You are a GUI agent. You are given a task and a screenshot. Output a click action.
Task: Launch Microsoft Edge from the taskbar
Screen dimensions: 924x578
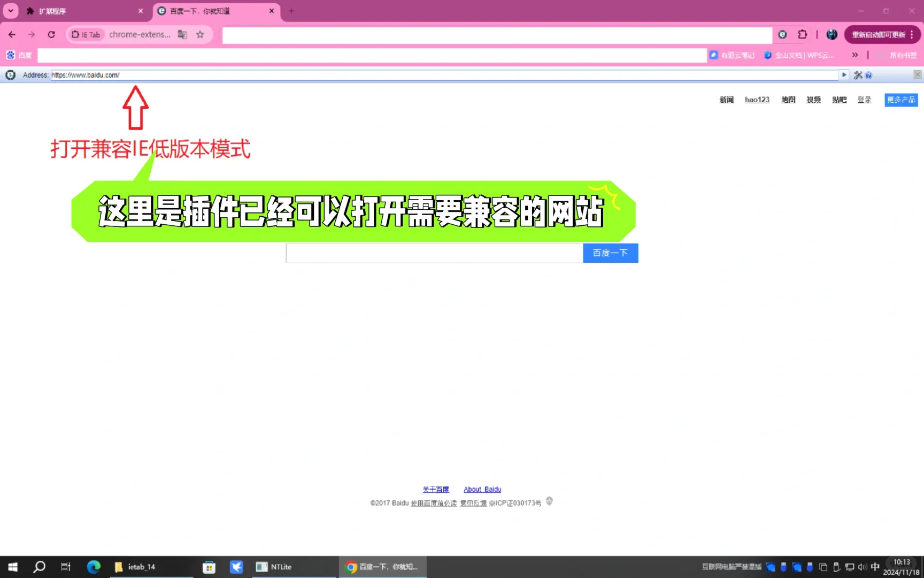click(94, 567)
